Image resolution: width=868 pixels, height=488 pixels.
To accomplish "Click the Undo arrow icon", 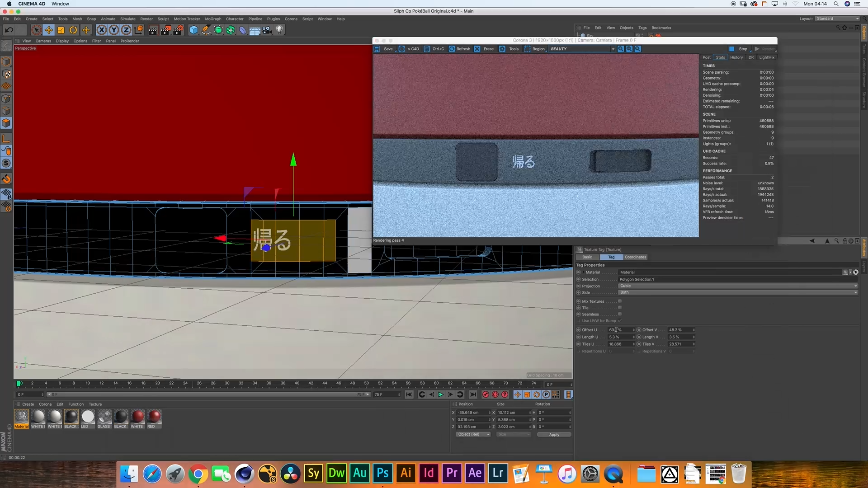I will click(9, 30).
